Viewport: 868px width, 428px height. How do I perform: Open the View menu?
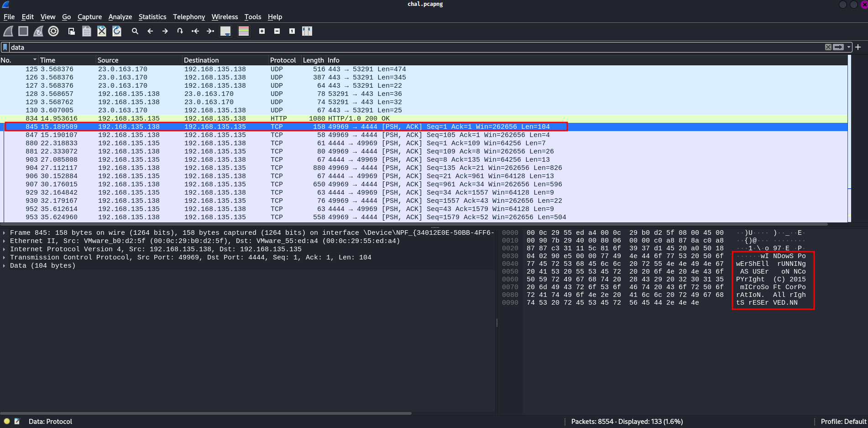48,17
